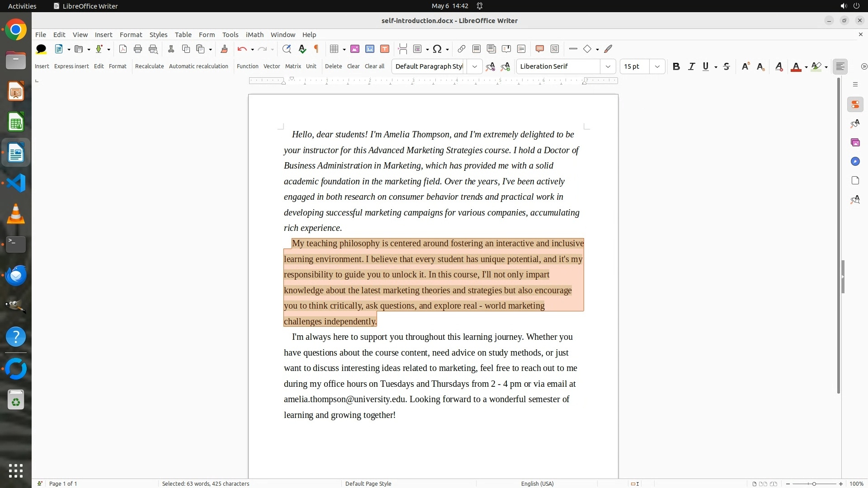Click the Clear all button
The width and height of the screenshot is (868, 488).
tap(374, 66)
